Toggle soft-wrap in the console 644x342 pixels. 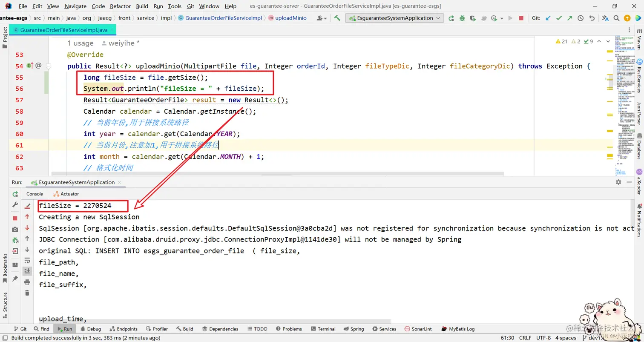tap(27, 260)
